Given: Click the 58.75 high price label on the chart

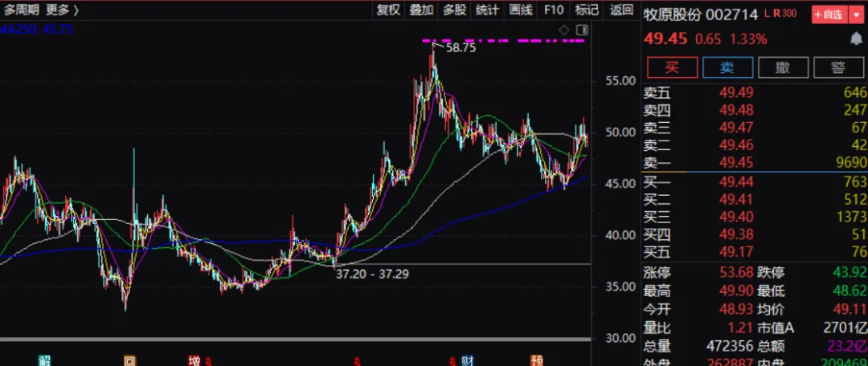Looking at the screenshot, I should coord(461,48).
